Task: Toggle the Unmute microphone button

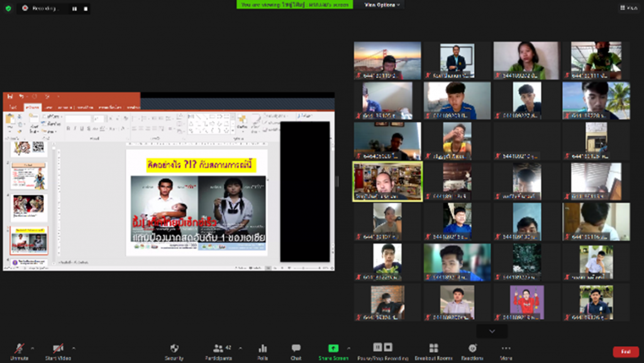Action: coord(19,350)
